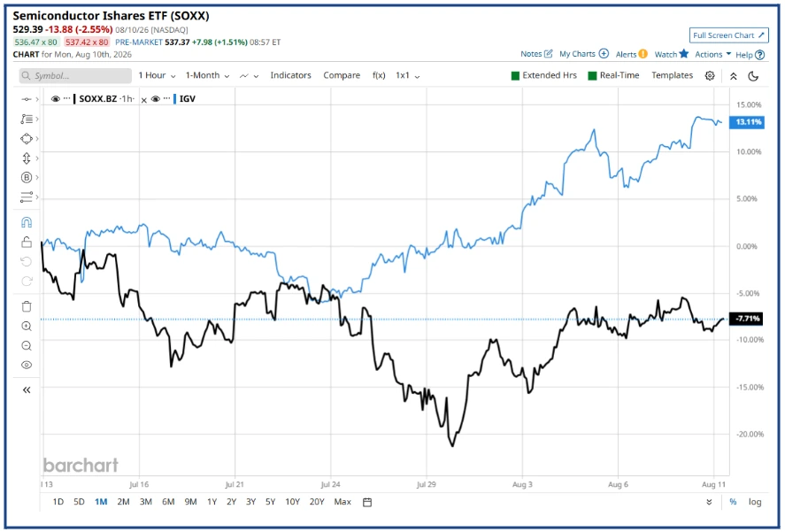Toggle SOXX.BZ series visibility eye
The height and width of the screenshot is (532, 785).
56,98
